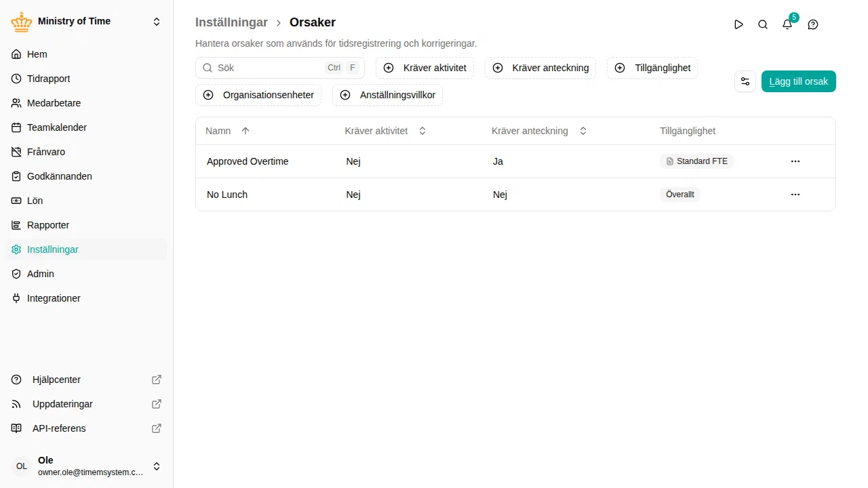The width and height of the screenshot is (868, 488).
Task: Start timer with the play icon
Action: point(738,24)
